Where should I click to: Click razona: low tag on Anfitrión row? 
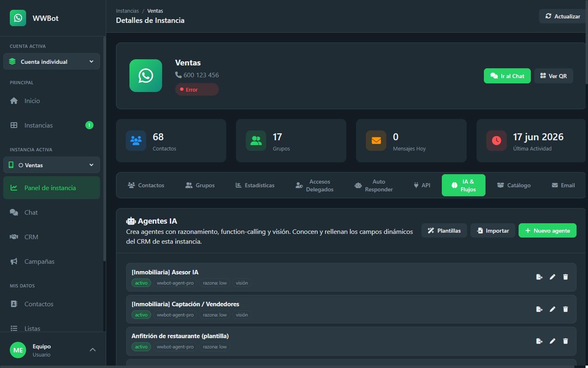(x=215, y=347)
